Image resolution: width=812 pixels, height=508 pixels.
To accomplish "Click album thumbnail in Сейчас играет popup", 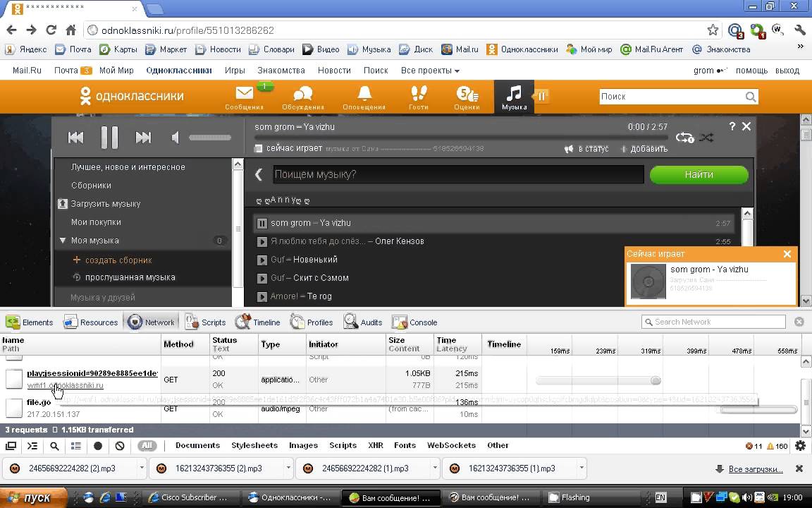I will point(648,282).
